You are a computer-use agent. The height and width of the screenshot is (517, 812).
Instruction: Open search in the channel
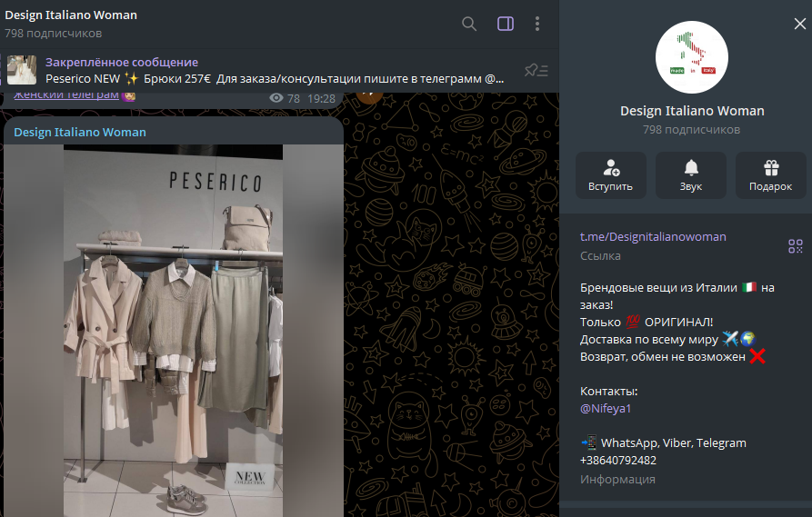tap(468, 24)
